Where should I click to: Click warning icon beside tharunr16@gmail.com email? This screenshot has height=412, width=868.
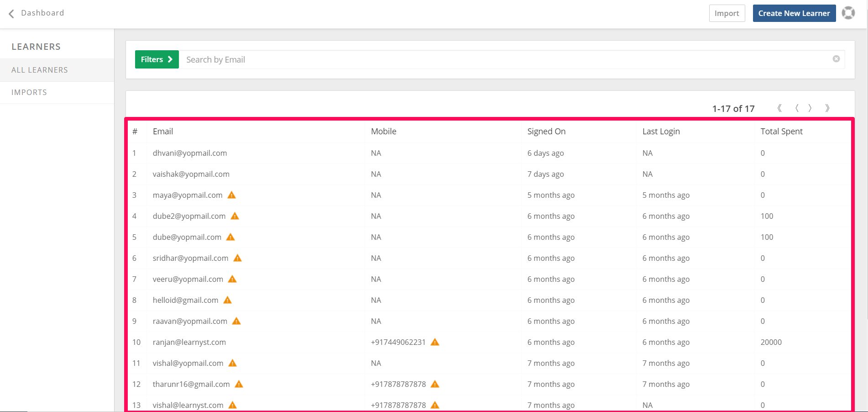point(239,384)
